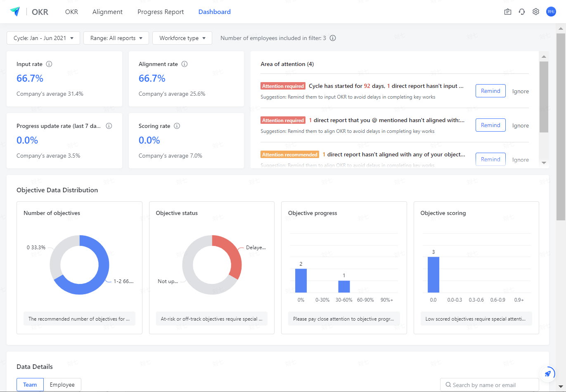This screenshot has height=392, width=566.
Task: Click info icon beside Alignment rate
Action: pos(185,64)
